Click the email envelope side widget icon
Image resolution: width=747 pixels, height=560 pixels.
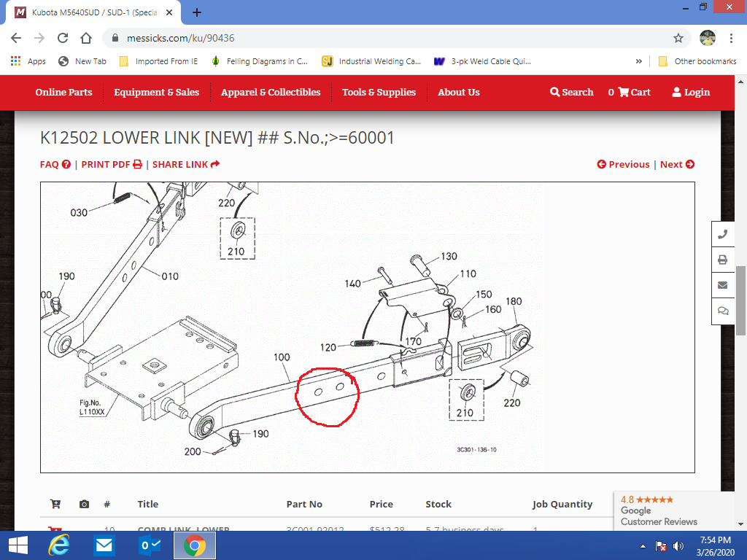[x=723, y=285]
